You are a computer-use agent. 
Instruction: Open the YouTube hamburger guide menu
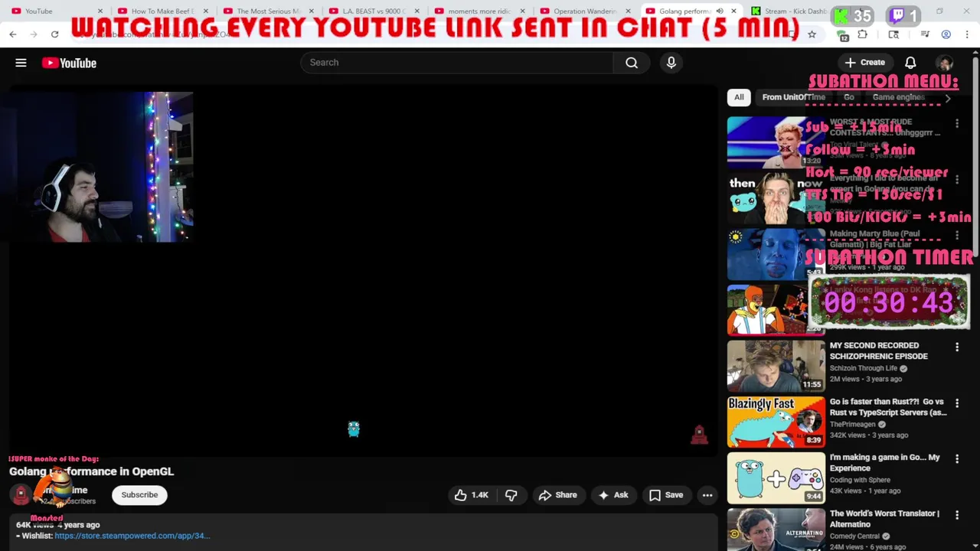point(21,63)
